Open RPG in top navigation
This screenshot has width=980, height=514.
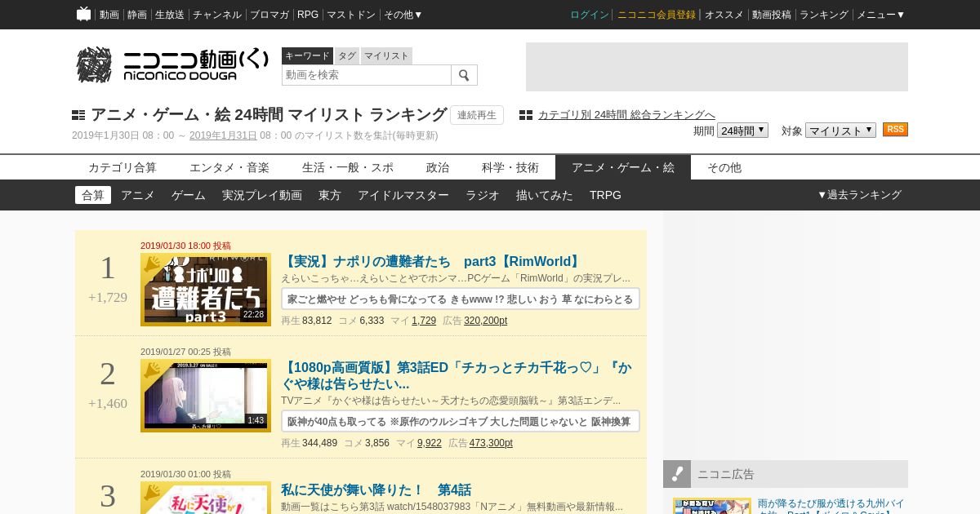click(308, 15)
